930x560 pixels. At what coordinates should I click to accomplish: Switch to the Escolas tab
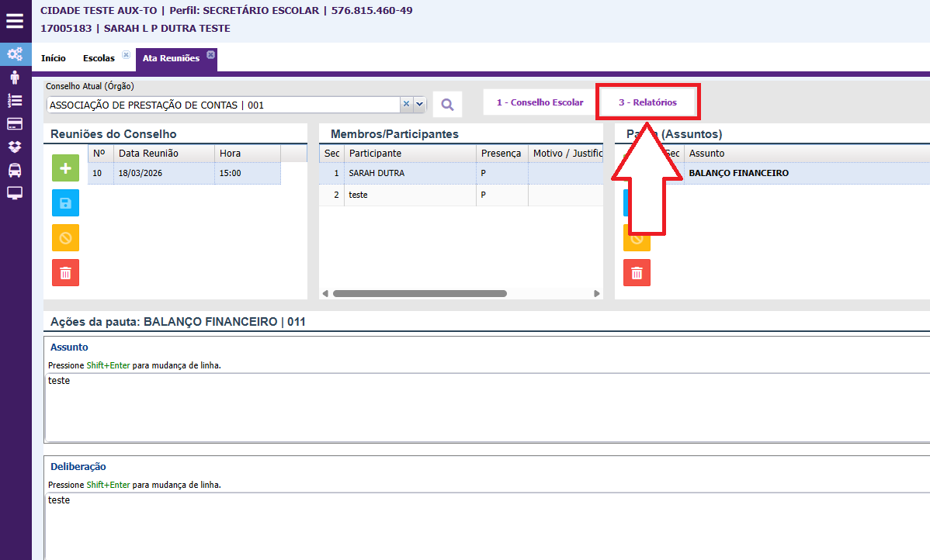[99, 58]
